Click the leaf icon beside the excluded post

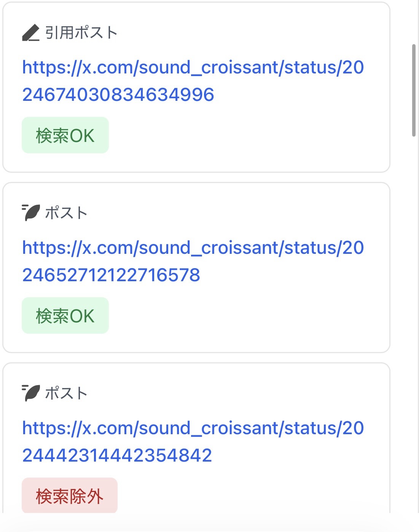[31, 393]
